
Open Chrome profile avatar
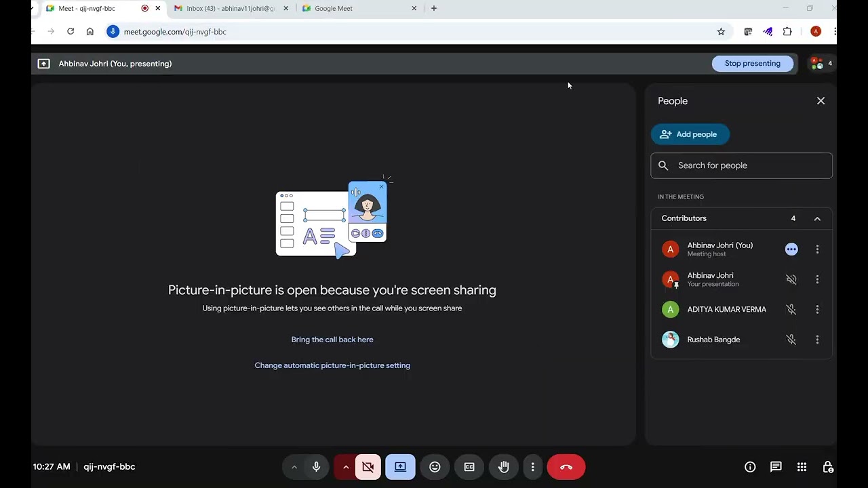816,32
